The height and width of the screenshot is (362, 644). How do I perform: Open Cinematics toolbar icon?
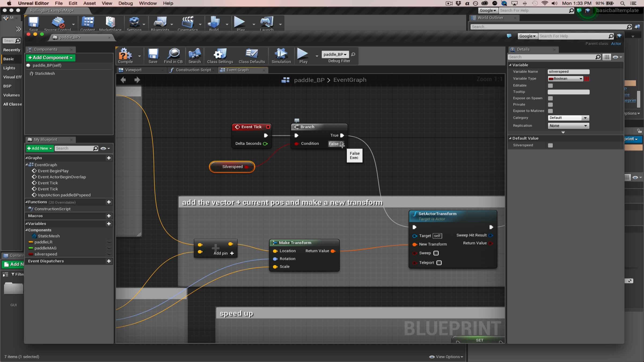click(187, 23)
